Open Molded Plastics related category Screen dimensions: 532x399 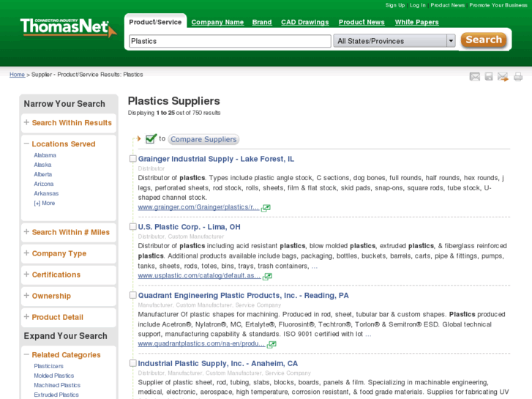pos(54,376)
